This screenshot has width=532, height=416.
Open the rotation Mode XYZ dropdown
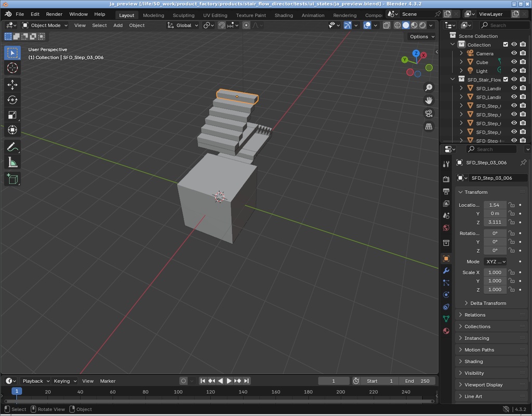coord(495,262)
